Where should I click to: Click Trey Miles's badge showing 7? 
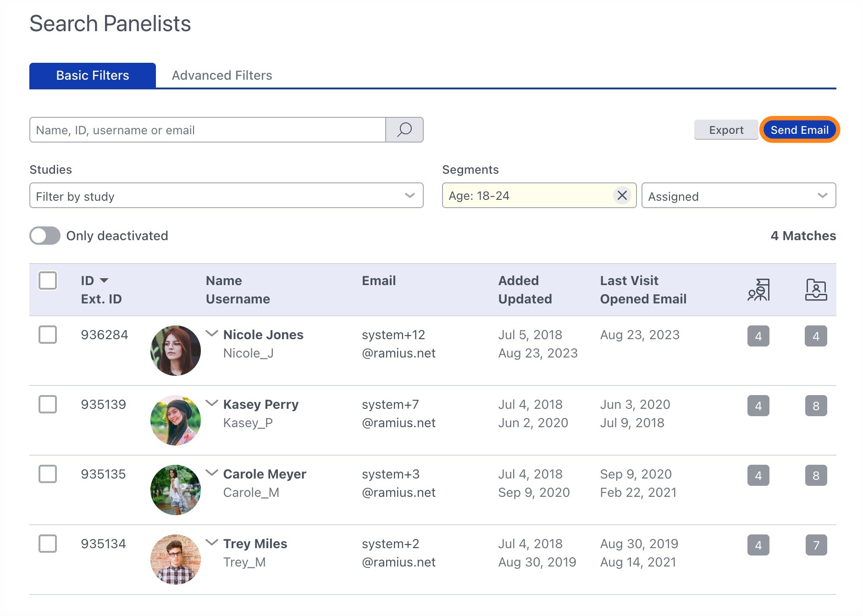pyautogui.click(x=816, y=545)
